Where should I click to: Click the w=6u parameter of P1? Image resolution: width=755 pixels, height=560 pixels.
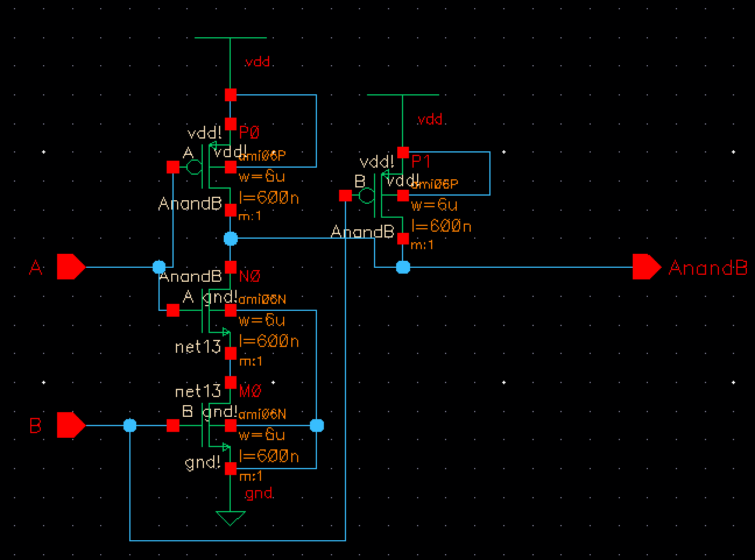435,205
